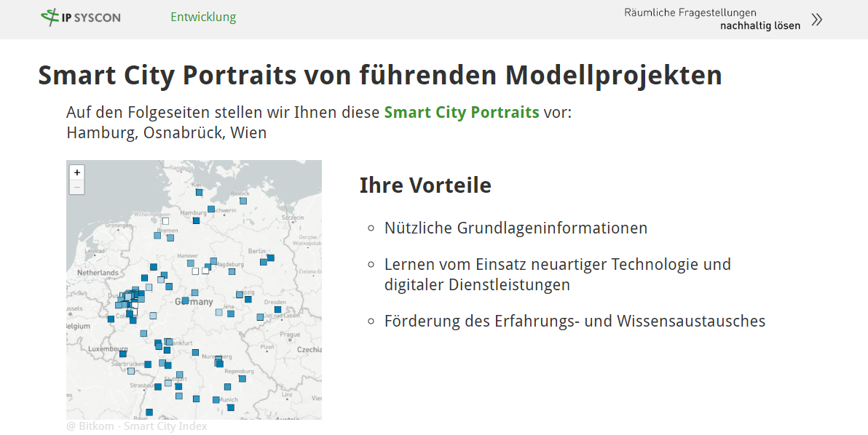This screenshot has width=868, height=435.
Task: Click the Ihre Vorteile heading
Action: (425, 185)
